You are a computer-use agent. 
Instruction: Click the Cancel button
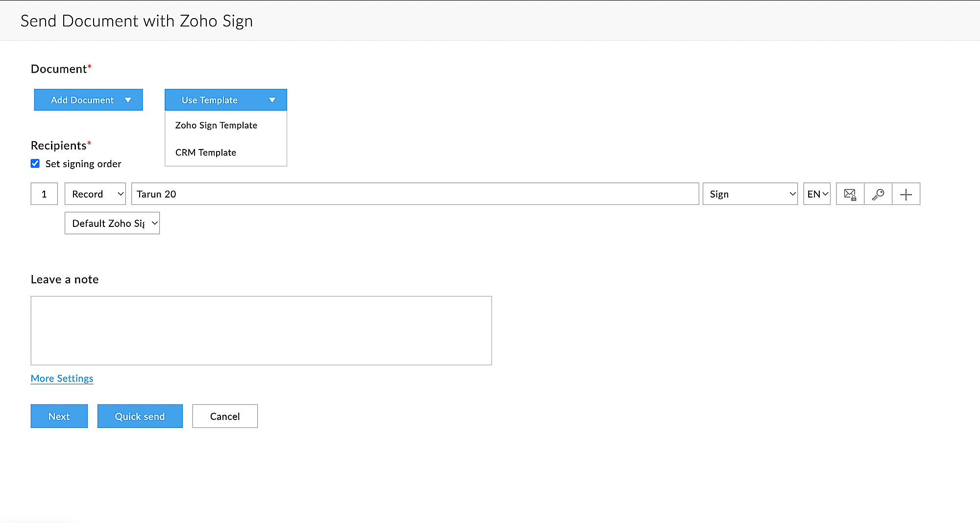(x=225, y=416)
